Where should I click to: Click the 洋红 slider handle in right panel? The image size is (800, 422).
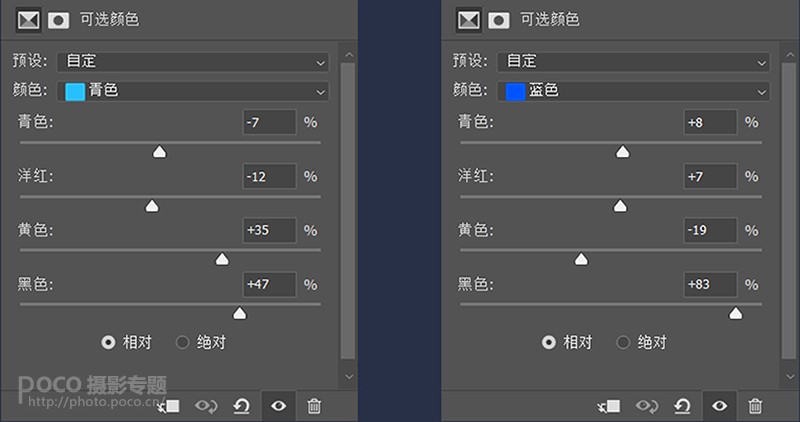(x=620, y=207)
